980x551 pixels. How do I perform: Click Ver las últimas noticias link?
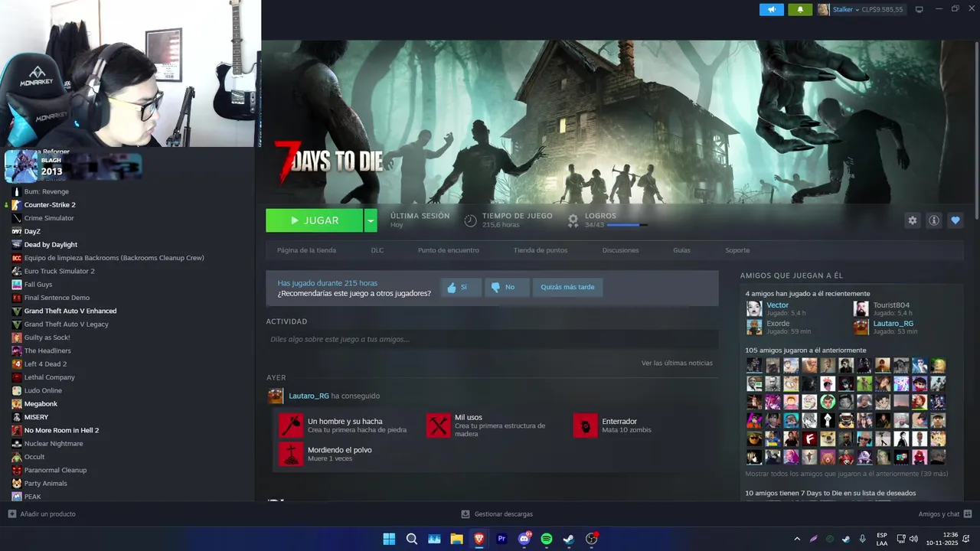point(677,363)
